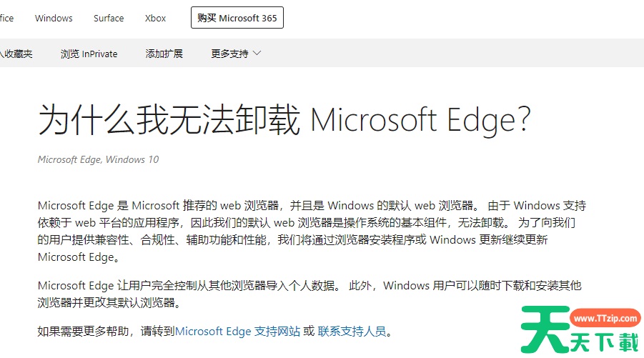644x358 pixels.
Task: Click the chevron arrow beside 更多支持
Action: click(257, 54)
